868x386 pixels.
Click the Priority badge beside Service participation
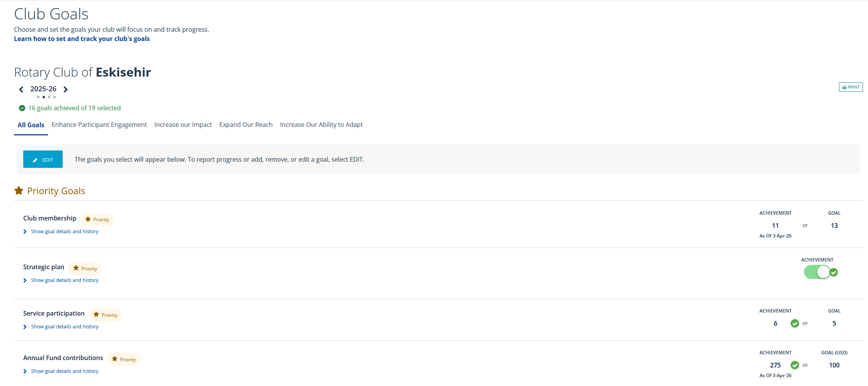(105, 315)
